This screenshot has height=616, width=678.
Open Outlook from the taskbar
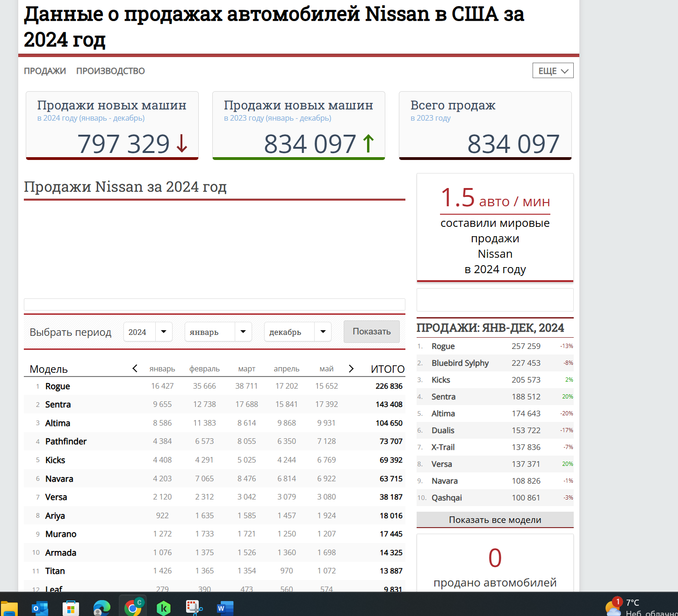(40, 608)
